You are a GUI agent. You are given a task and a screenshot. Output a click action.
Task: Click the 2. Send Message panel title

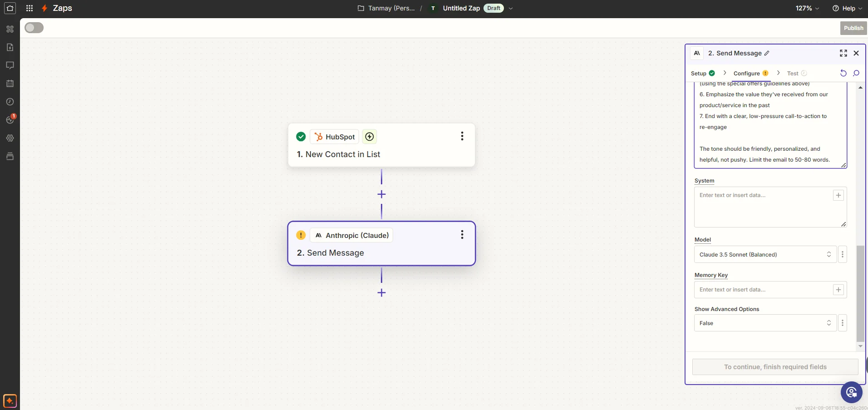pyautogui.click(x=735, y=53)
